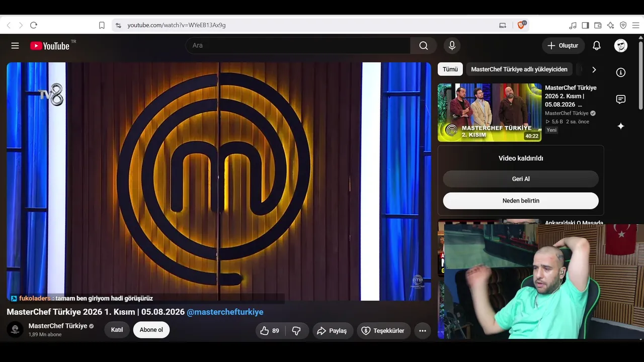Click the fukoladers chat message overlay

point(81,298)
